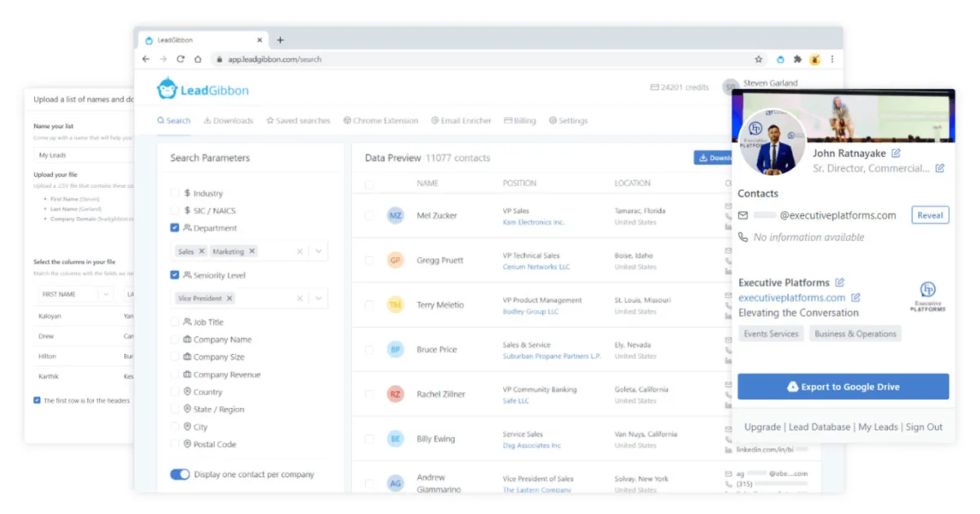The width and height of the screenshot is (980, 514).
Task: Open the Search tab
Action: pyautogui.click(x=174, y=121)
